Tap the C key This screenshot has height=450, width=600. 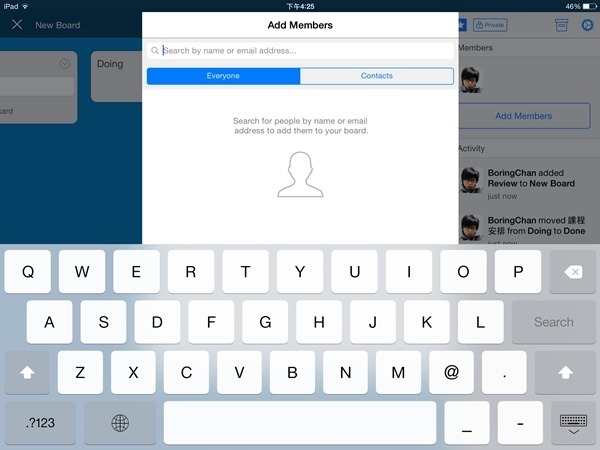tap(186, 372)
